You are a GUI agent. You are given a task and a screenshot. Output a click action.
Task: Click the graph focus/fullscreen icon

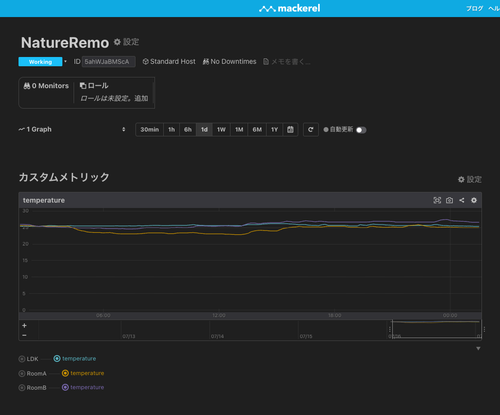(437, 200)
